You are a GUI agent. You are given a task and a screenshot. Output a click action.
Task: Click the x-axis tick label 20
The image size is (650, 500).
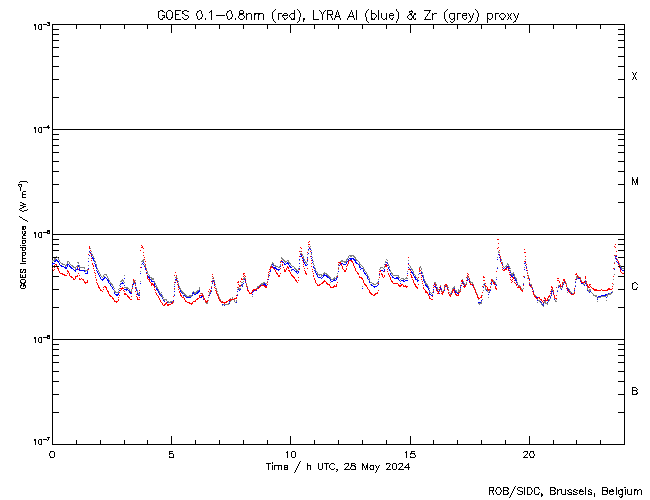click(x=528, y=453)
